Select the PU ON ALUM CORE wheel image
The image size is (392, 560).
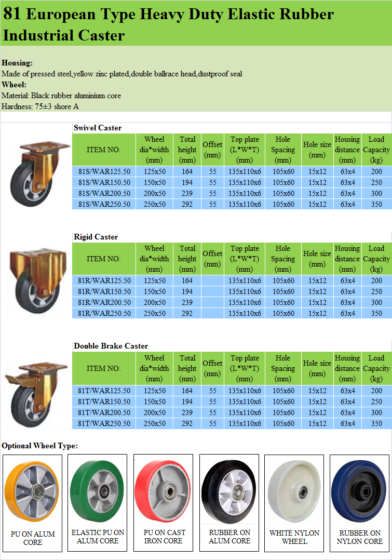(x=32, y=491)
